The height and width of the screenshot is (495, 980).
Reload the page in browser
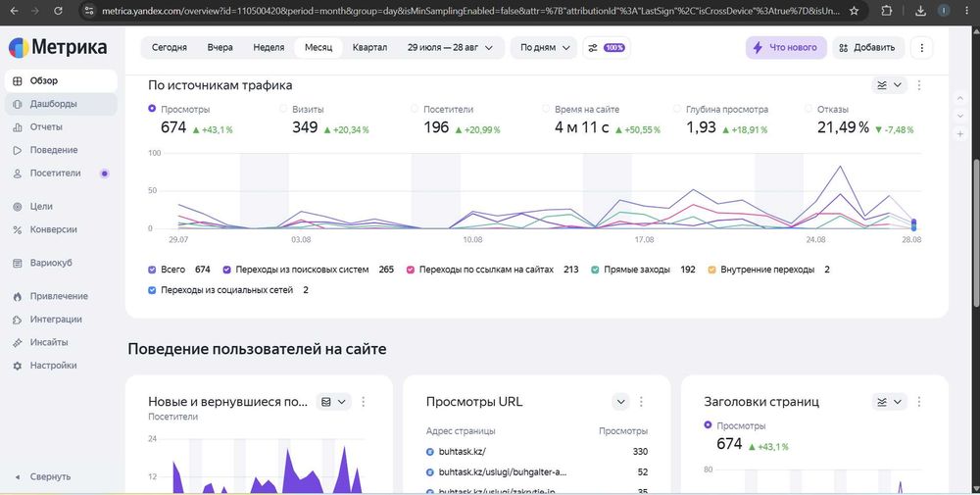(58, 11)
